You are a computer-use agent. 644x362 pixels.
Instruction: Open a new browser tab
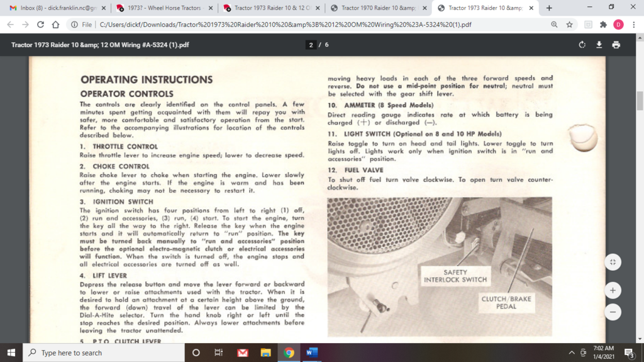pyautogui.click(x=549, y=8)
